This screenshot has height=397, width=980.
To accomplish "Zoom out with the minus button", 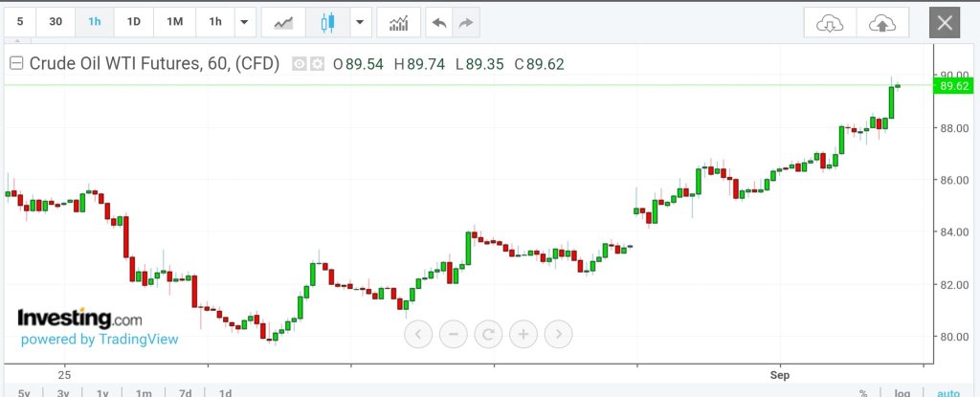I will pos(453,334).
